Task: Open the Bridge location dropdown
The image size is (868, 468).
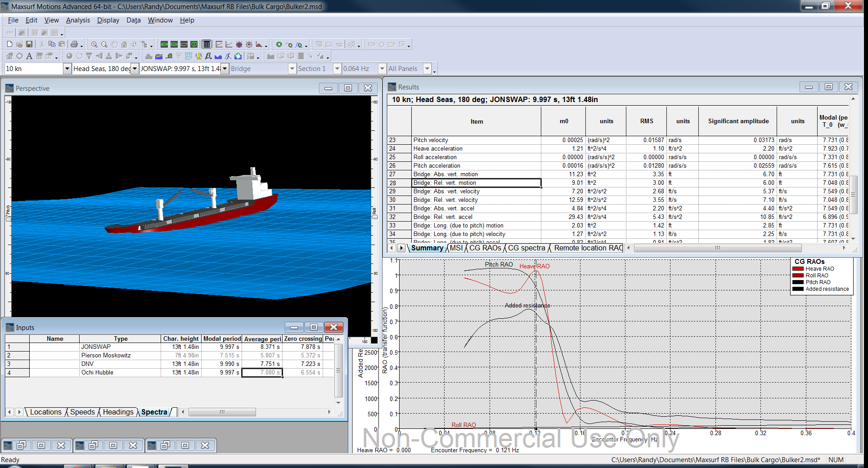Action: [x=292, y=68]
